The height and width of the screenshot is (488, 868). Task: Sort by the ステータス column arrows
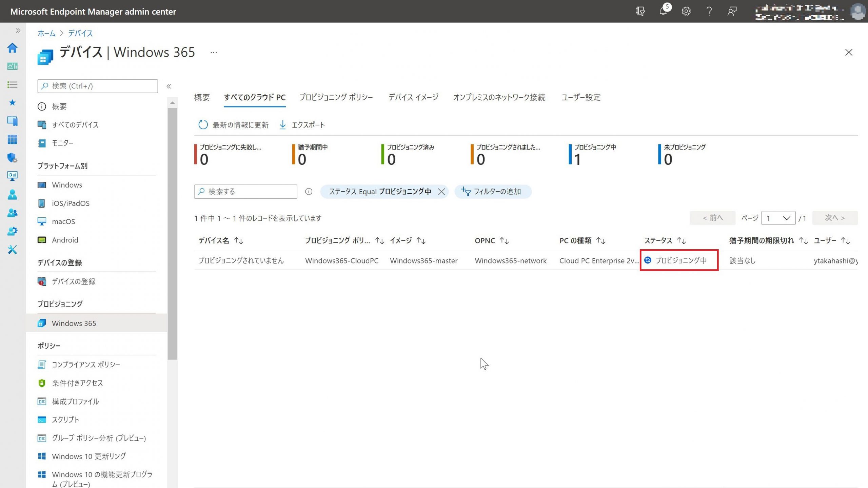coord(682,240)
